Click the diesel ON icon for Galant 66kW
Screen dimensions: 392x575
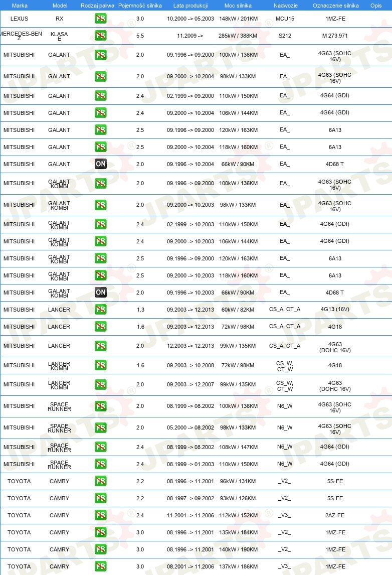100,164
